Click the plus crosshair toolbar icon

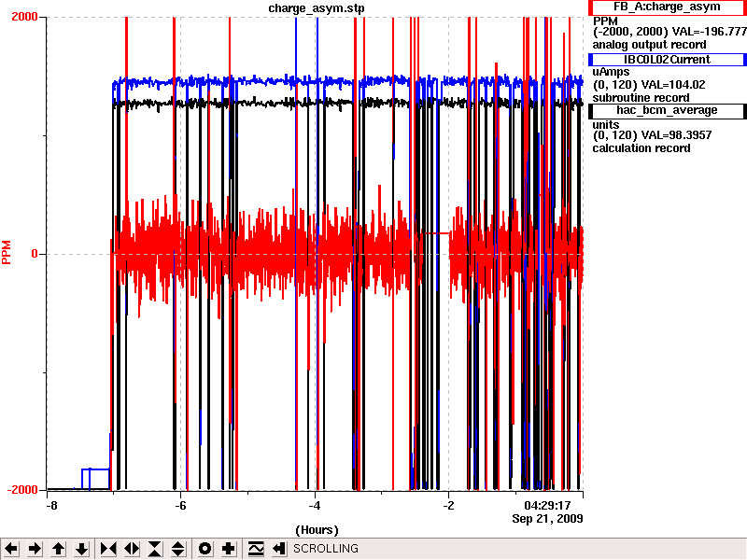(228, 549)
